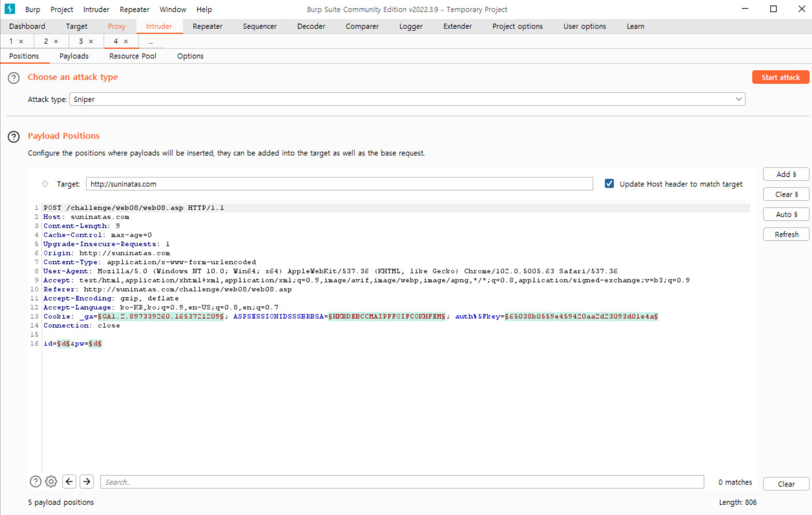812x515 pixels.
Task: Close Intruder attack tab 4
Action: [x=126, y=41]
